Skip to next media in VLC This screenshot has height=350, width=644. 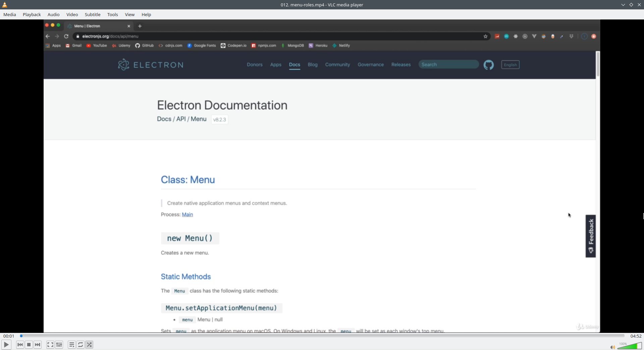point(38,345)
